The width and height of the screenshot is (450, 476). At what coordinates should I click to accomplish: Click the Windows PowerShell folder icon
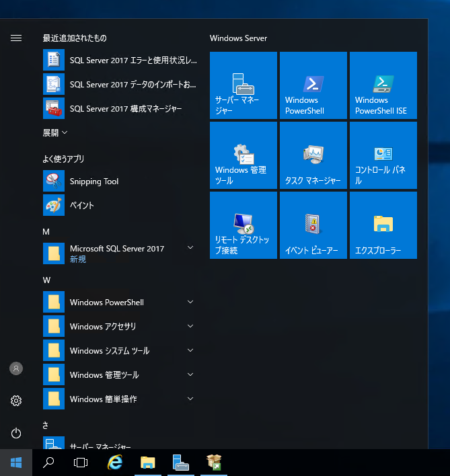(54, 302)
